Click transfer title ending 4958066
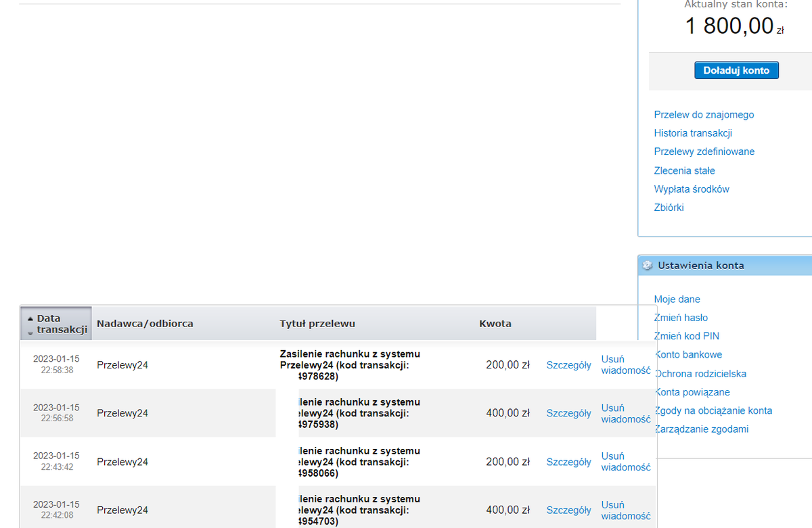This screenshot has height=528, width=812. click(x=359, y=462)
